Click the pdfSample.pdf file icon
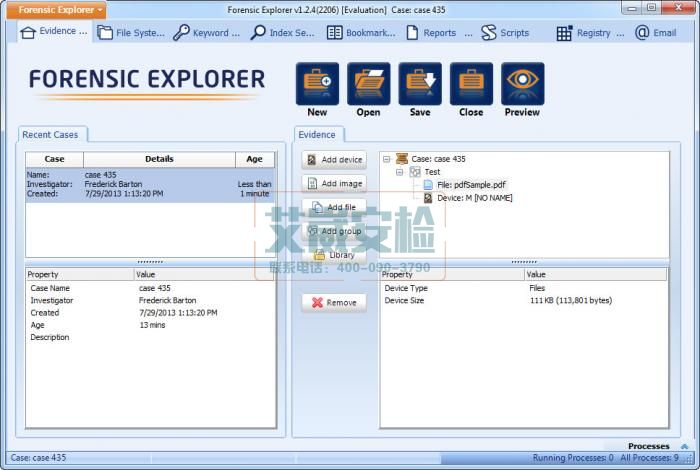700x470 pixels. coord(428,185)
